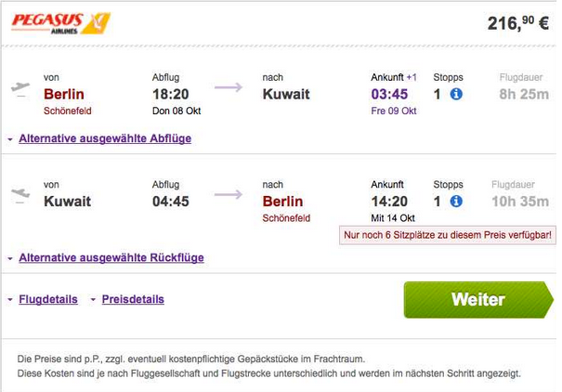Click the arrow beside Preisdetails
Image resolution: width=562 pixels, height=392 pixels.
(x=93, y=299)
